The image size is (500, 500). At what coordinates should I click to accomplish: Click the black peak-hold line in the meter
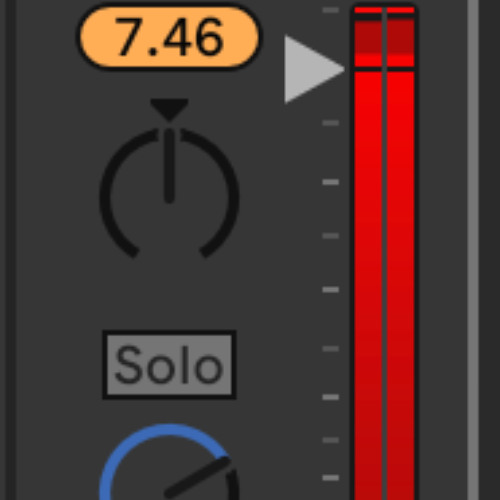click(x=384, y=69)
